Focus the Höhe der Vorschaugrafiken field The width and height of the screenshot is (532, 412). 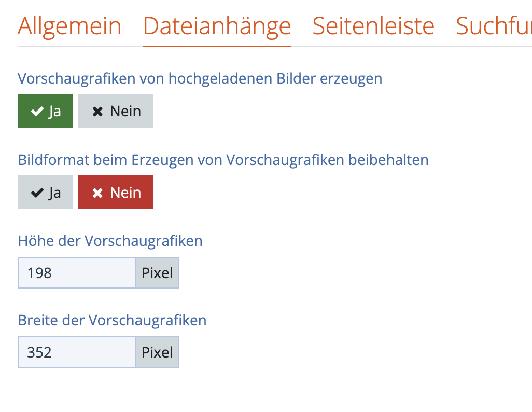point(77,273)
